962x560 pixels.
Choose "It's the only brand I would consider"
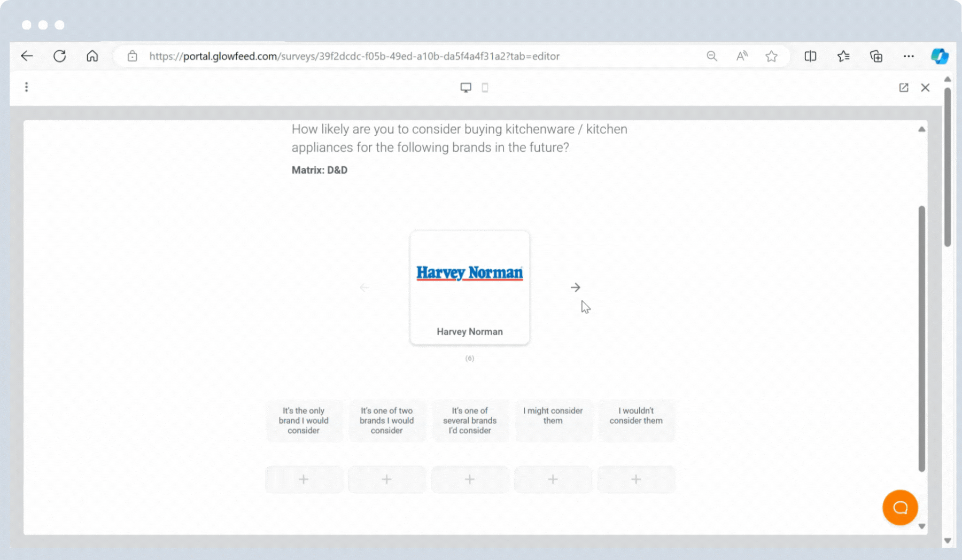304,421
